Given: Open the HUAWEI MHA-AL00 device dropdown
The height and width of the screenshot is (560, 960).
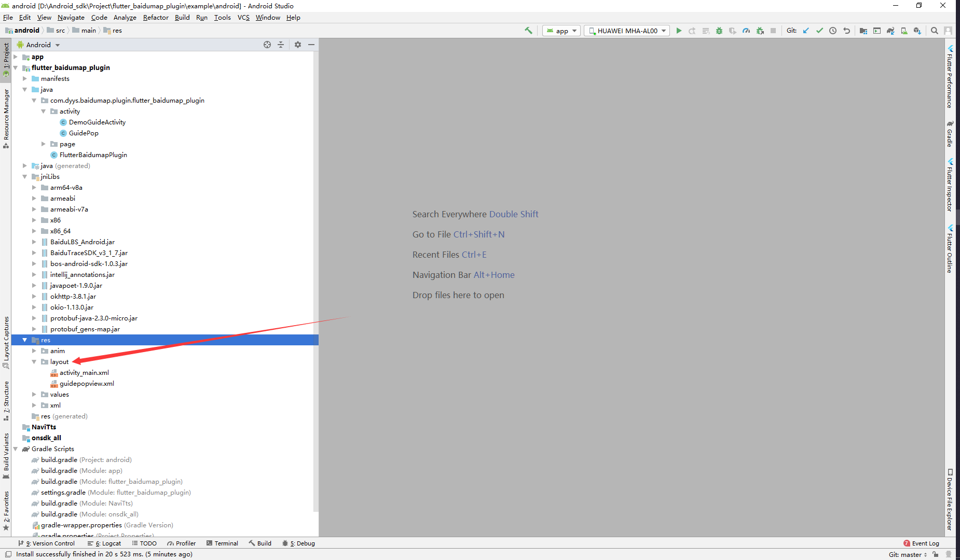Looking at the screenshot, I should (627, 31).
